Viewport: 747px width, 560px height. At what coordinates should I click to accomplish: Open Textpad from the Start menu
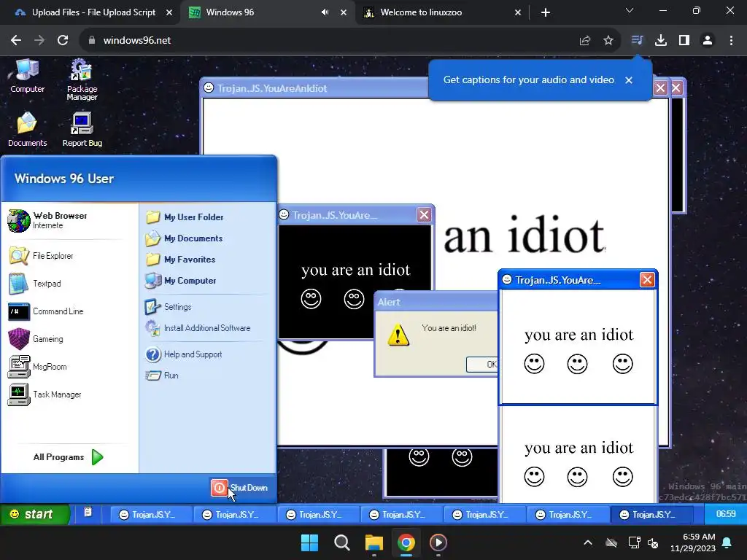point(35,284)
